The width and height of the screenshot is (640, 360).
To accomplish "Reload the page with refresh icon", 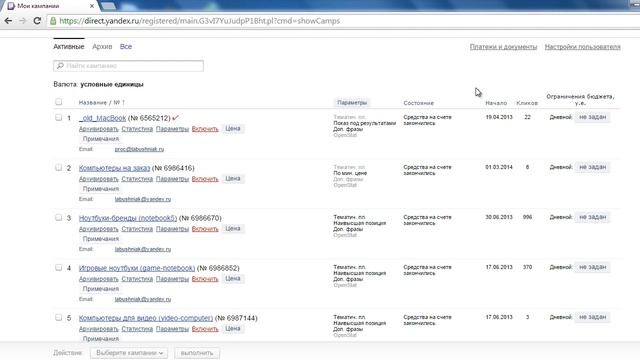I will tap(37, 21).
